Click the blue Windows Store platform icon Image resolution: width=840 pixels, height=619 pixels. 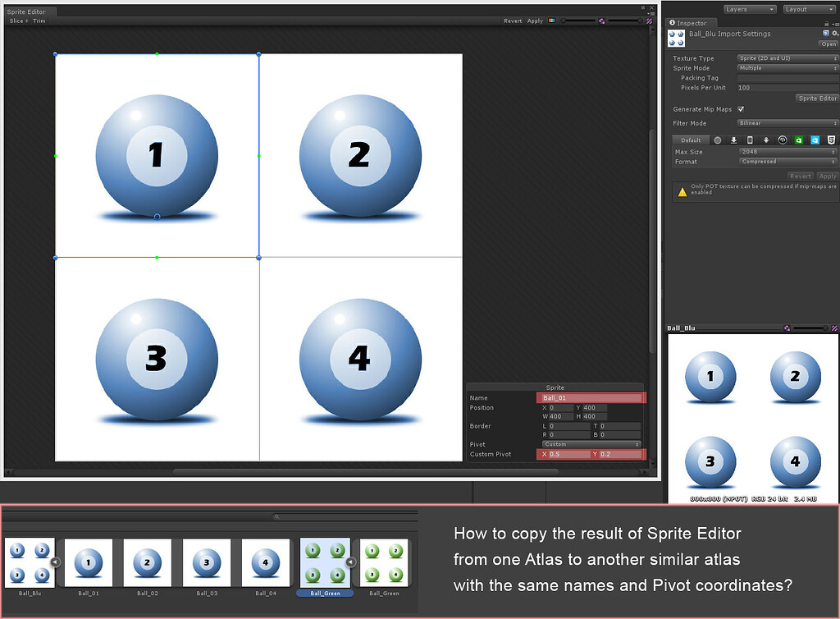click(815, 140)
